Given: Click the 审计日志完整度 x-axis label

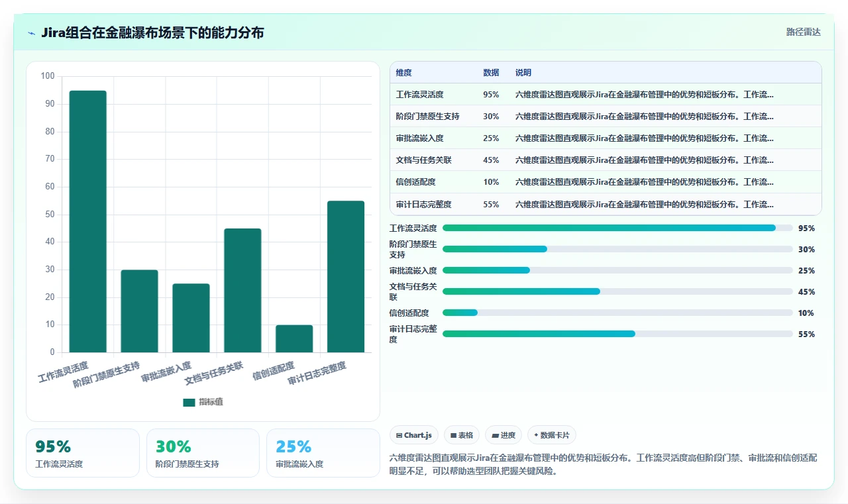Looking at the screenshot, I should pos(317,373).
